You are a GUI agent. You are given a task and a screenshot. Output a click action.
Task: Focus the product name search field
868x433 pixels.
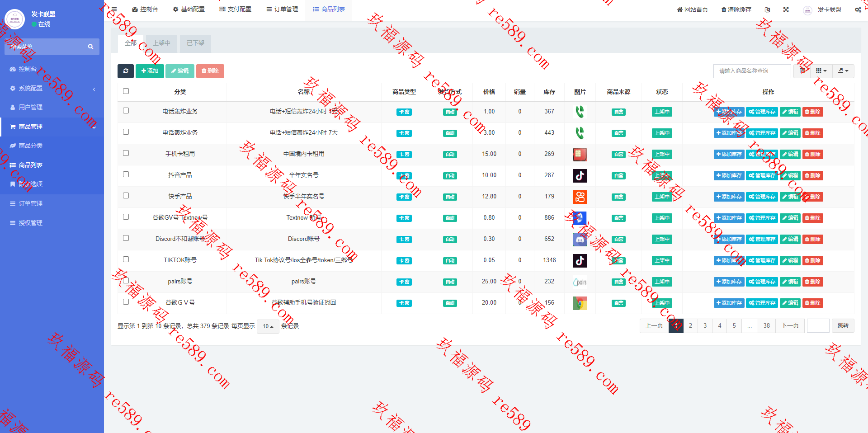752,71
